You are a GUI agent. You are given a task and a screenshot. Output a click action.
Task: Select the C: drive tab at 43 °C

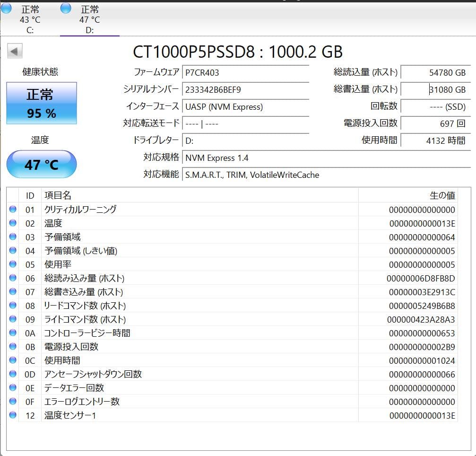(x=30, y=19)
